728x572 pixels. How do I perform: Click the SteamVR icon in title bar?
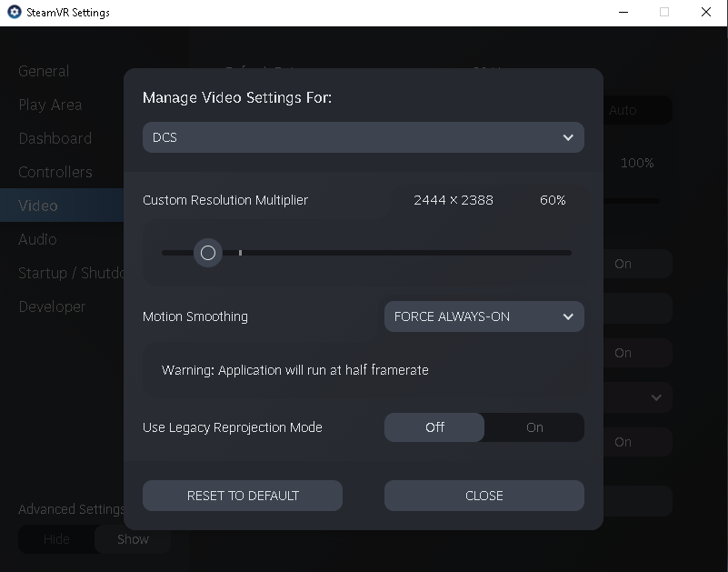pyautogui.click(x=15, y=12)
